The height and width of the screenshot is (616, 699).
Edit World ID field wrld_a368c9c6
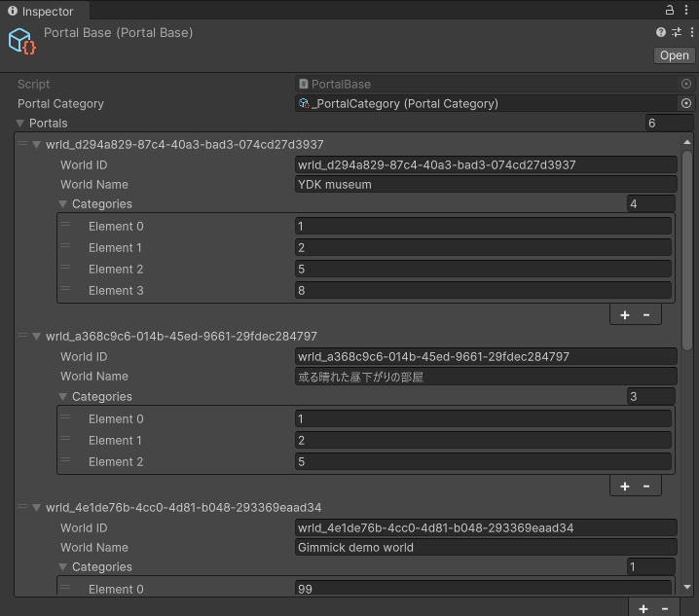pos(486,356)
